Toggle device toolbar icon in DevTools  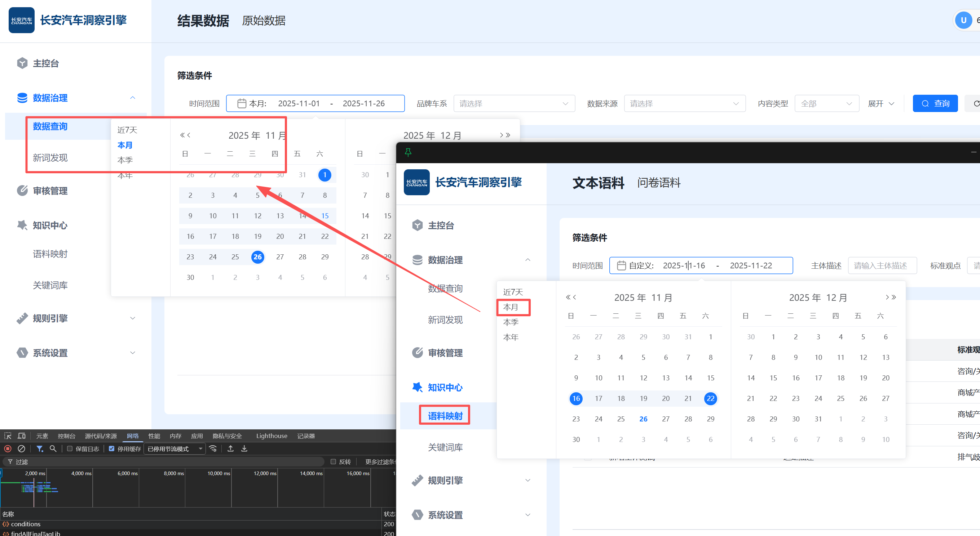click(22, 435)
